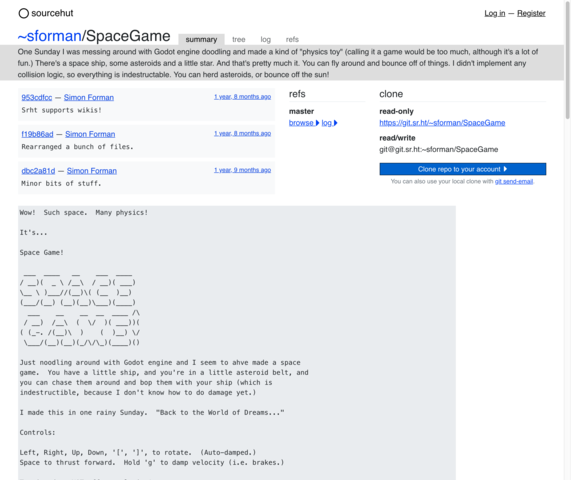Click the timestamp on the f19b86ad commit

(x=243, y=133)
